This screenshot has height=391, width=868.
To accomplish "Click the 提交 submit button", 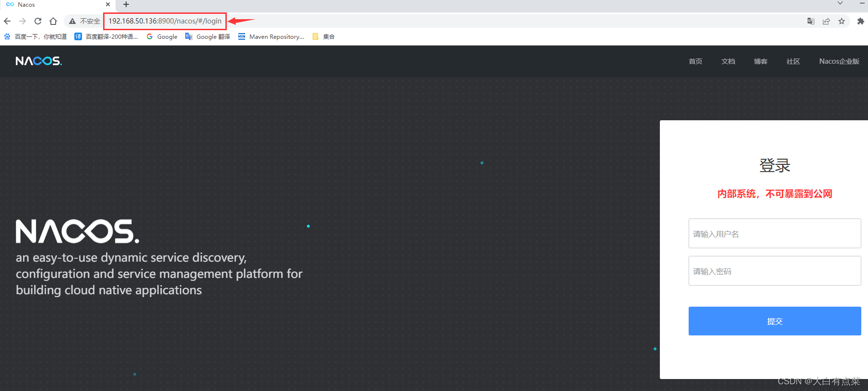I will pyautogui.click(x=775, y=321).
